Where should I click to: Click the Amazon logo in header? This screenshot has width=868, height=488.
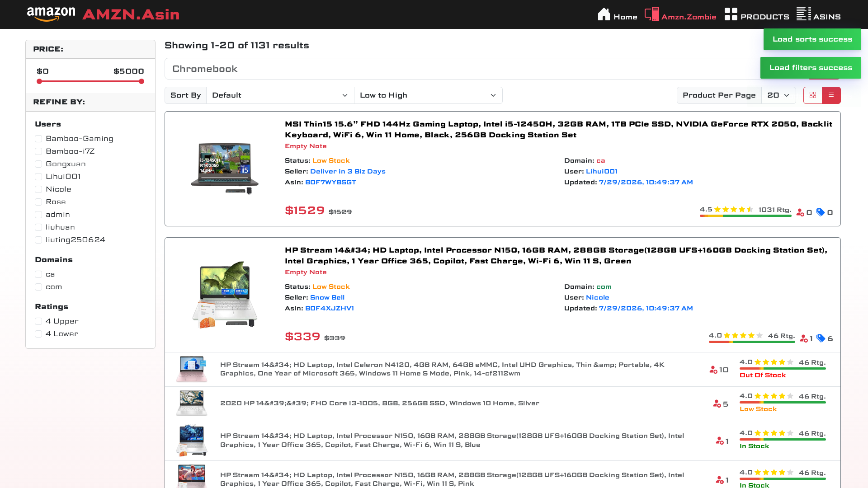51,14
